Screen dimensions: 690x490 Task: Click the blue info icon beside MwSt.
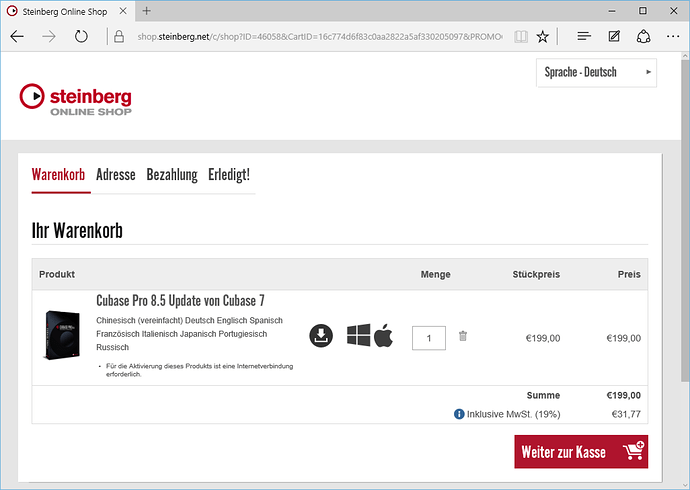tap(459, 414)
